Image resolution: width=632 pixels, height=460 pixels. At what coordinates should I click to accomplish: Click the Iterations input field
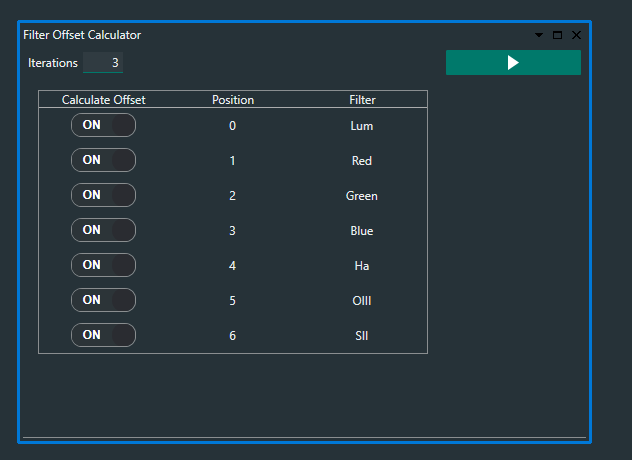[103, 63]
